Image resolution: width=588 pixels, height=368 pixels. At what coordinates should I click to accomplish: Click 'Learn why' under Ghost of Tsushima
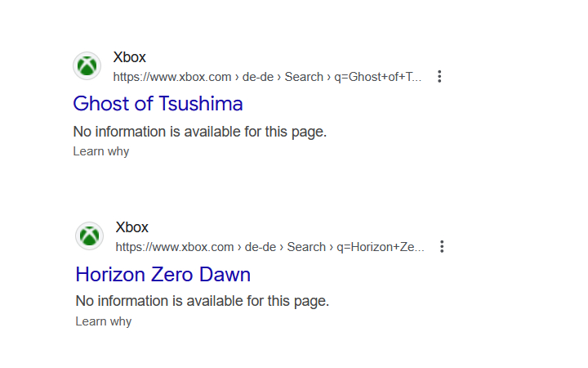pyautogui.click(x=100, y=151)
